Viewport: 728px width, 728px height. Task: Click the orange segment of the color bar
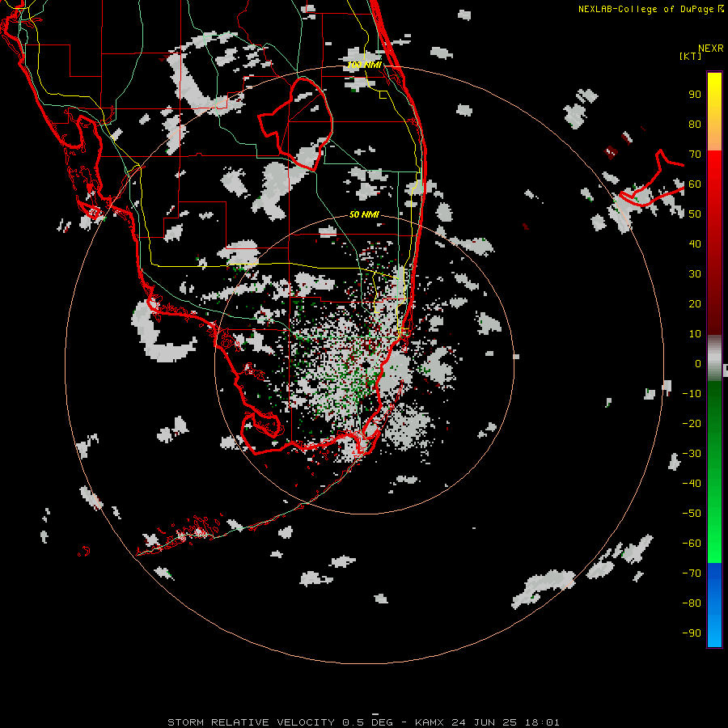coord(714,138)
